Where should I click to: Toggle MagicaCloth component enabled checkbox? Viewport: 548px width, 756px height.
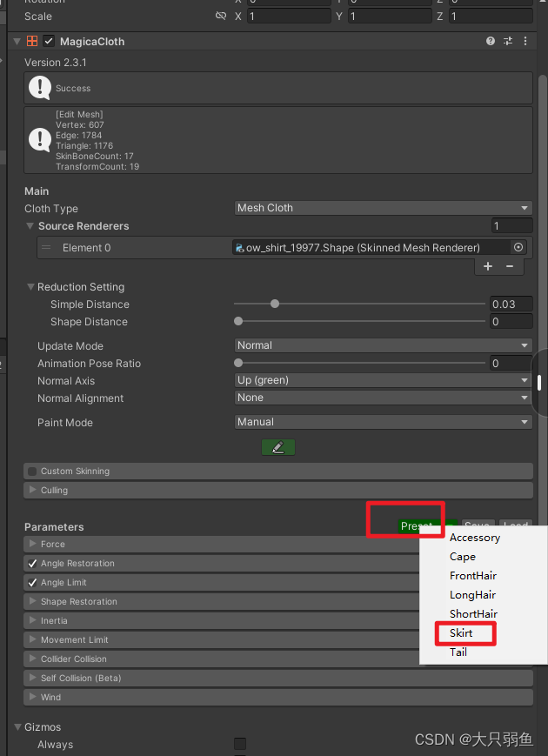[x=49, y=41]
